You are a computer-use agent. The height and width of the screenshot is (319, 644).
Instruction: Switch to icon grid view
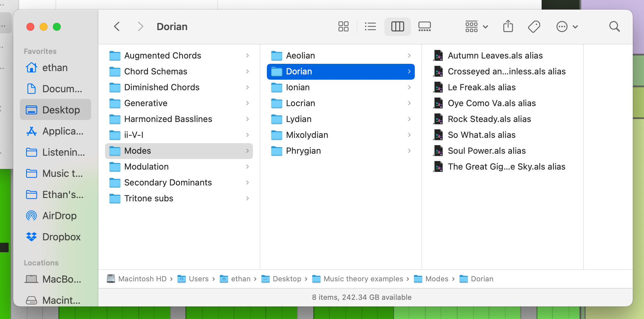(343, 26)
